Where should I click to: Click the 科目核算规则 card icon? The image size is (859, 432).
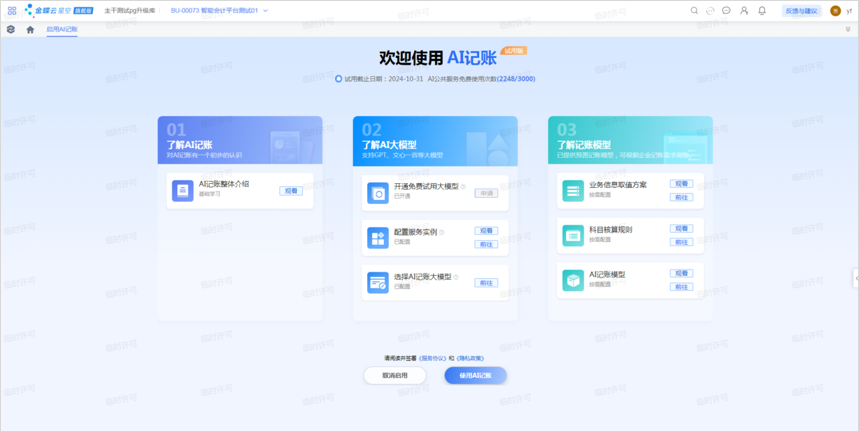[x=572, y=235]
